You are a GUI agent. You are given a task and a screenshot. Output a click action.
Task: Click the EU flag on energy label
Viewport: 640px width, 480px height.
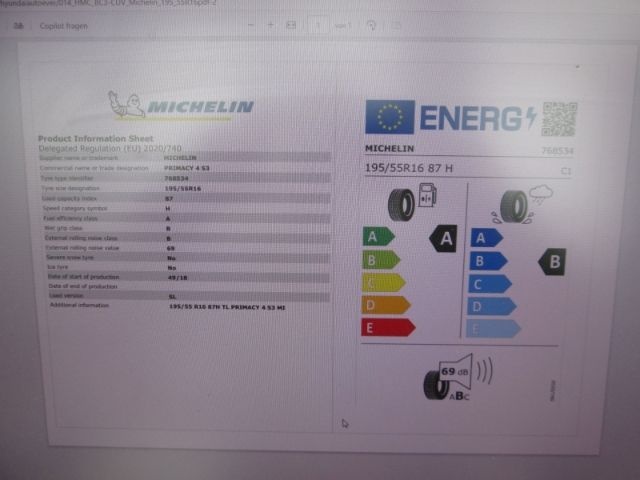(x=390, y=117)
